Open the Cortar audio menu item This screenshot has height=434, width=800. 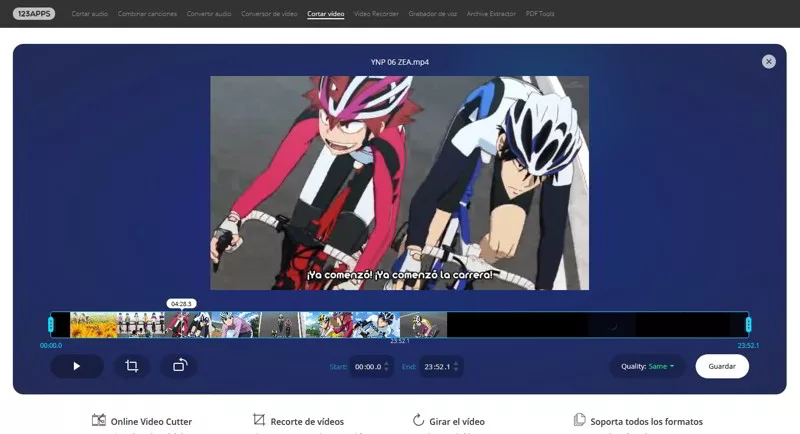point(89,14)
